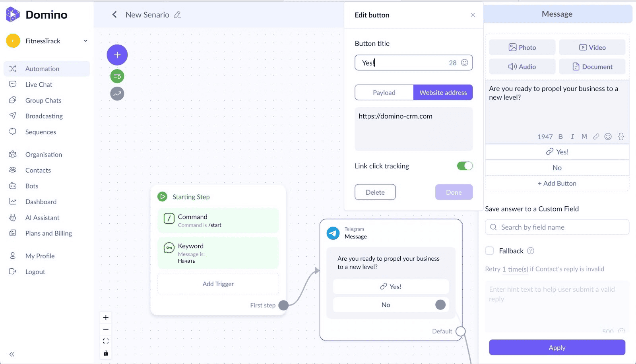Click the Apply button
The height and width of the screenshot is (364, 636).
(x=557, y=348)
